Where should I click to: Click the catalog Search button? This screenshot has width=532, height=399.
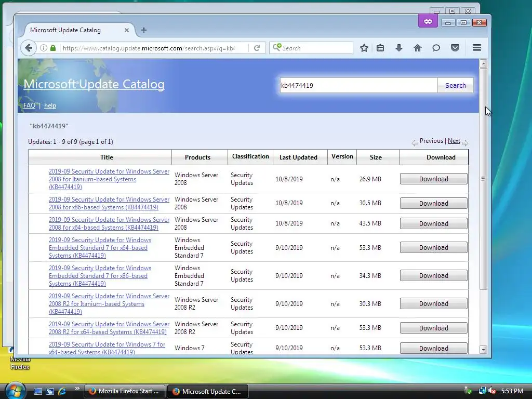click(455, 86)
